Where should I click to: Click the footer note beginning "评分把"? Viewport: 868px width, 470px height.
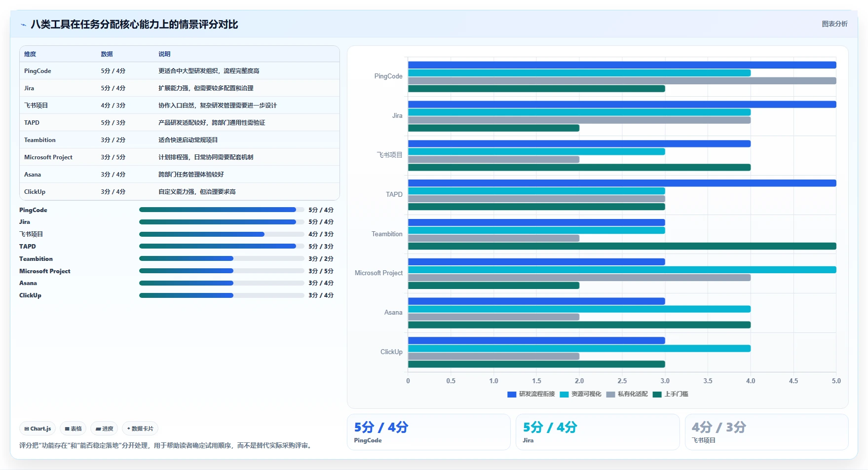pos(166,446)
